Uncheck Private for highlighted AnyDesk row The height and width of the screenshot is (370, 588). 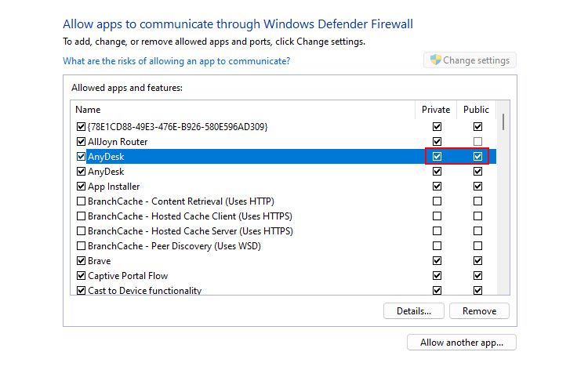(x=437, y=157)
